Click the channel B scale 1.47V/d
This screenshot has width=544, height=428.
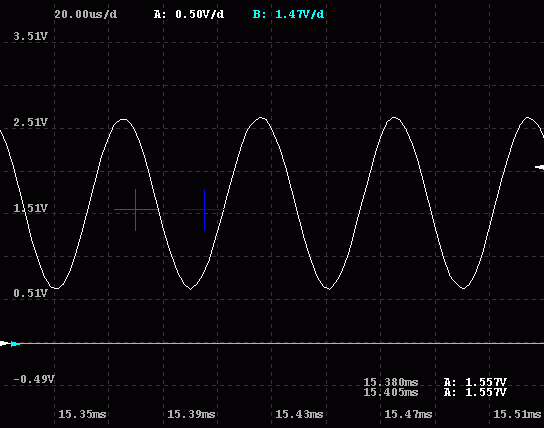pos(289,14)
